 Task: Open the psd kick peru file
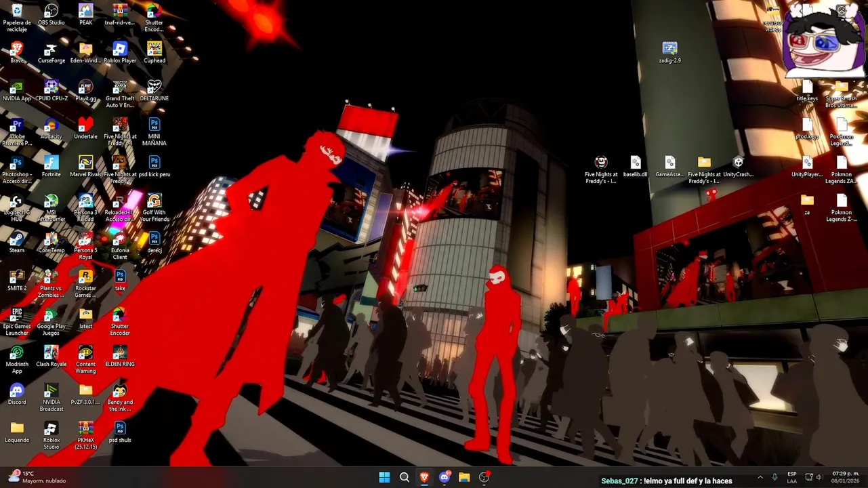[x=154, y=166]
